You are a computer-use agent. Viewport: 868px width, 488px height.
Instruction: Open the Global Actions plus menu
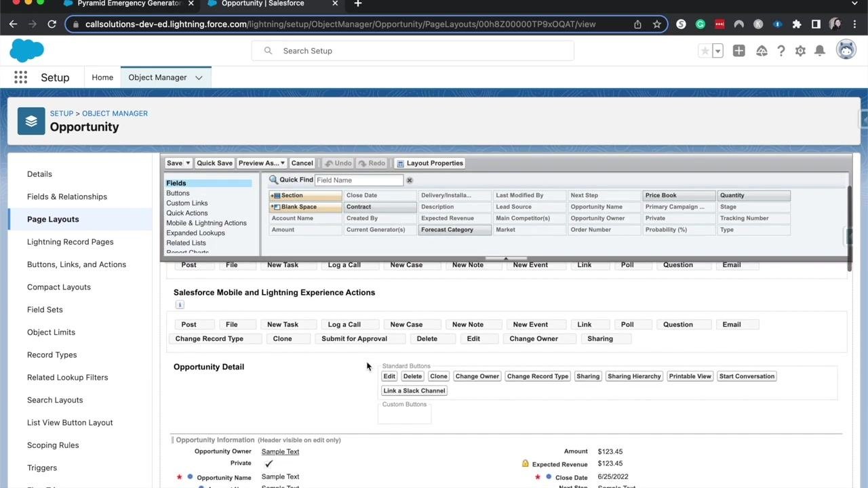point(738,51)
